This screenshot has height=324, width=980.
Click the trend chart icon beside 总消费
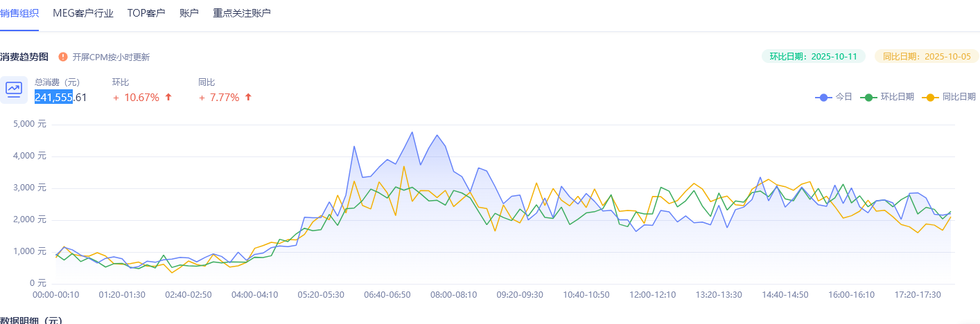point(14,89)
